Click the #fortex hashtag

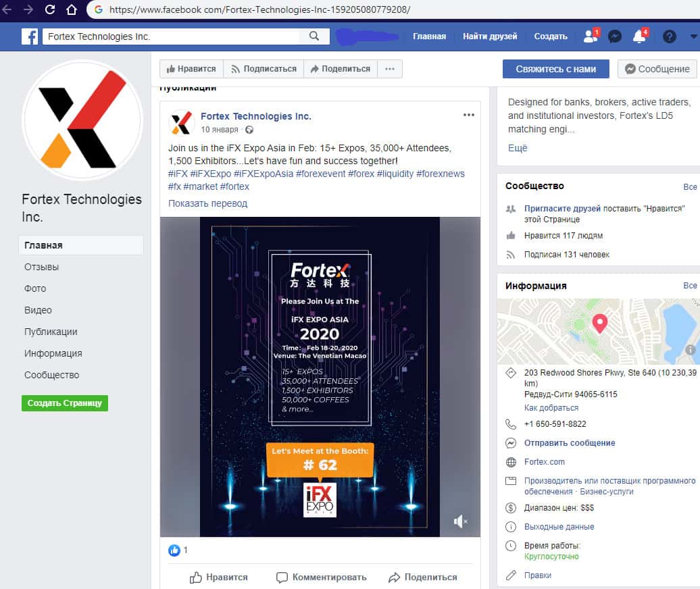click(x=234, y=186)
